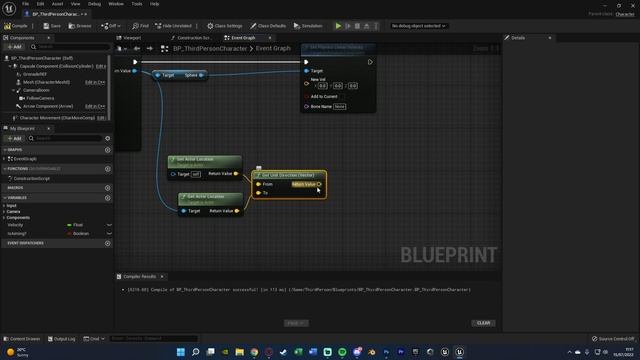Click the Windows Start button
The width and height of the screenshot is (640, 360).
point(180,352)
